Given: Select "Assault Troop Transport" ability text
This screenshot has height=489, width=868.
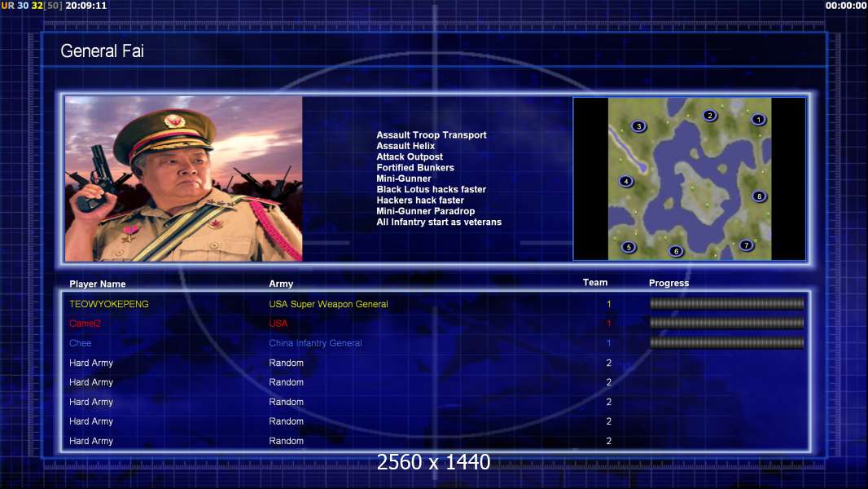Looking at the screenshot, I should click(x=432, y=134).
